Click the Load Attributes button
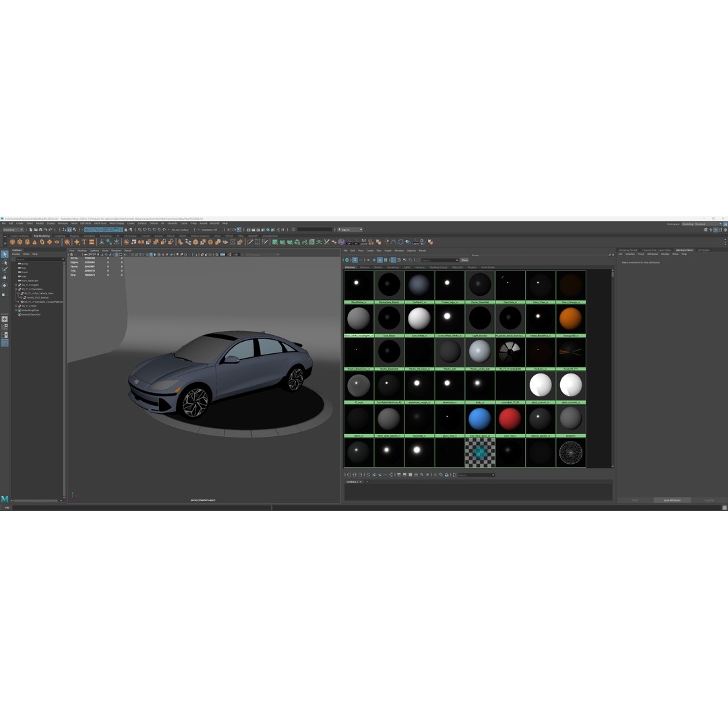The height and width of the screenshot is (728, 728). 672,500
